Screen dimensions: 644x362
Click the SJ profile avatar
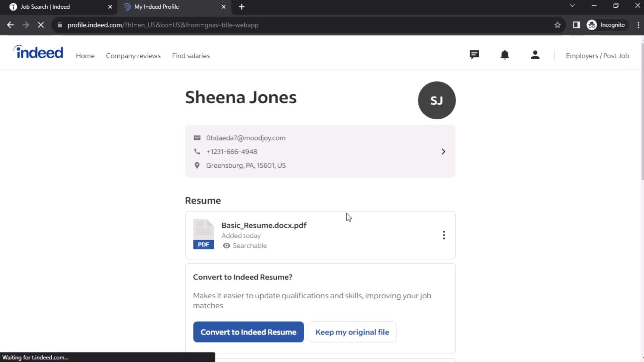437,100
